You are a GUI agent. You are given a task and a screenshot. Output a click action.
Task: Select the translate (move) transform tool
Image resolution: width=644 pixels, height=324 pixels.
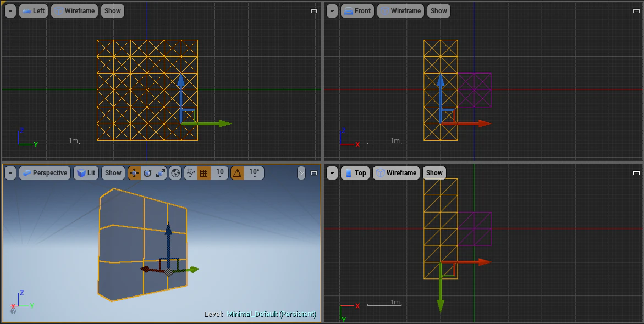pos(134,172)
